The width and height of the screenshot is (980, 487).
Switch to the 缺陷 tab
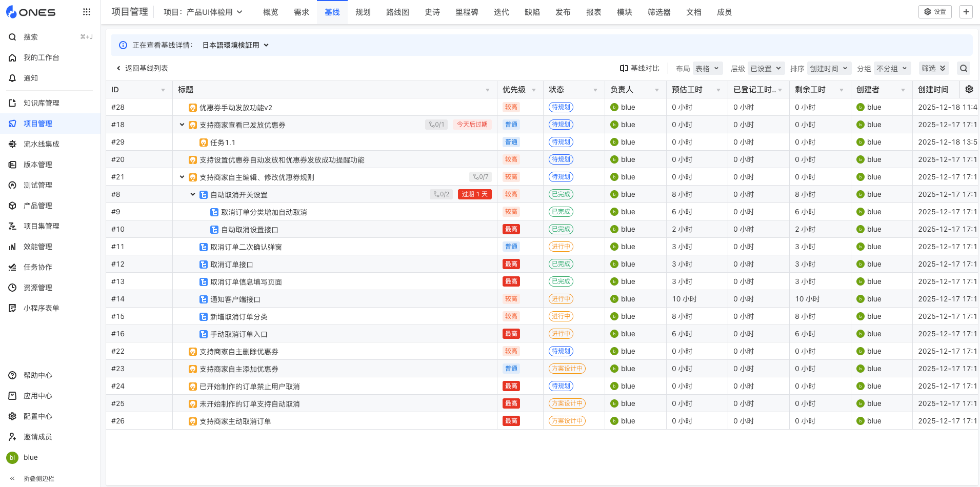532,12
